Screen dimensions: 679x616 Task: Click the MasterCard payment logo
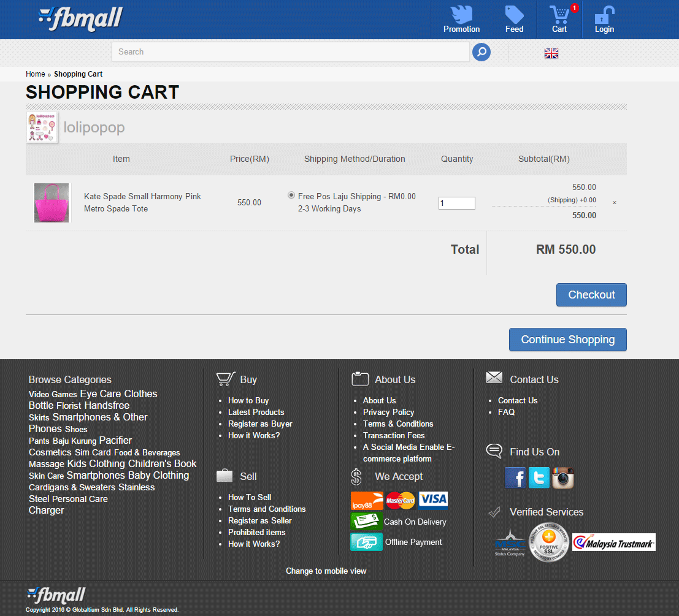(401, 501)
